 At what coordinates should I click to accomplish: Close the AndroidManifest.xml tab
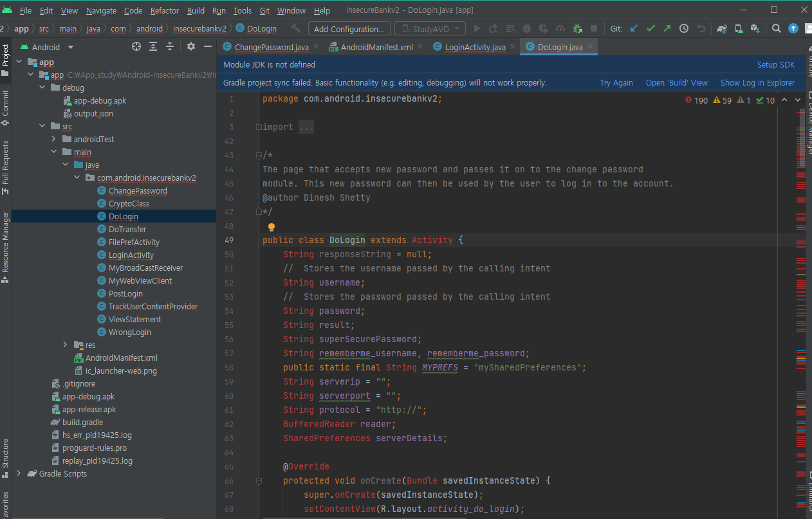click(x=420, y=47)
